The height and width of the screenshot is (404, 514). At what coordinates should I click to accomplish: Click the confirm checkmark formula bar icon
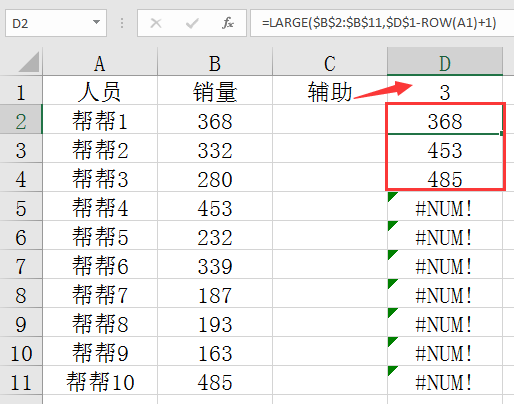tap(192, 23)
